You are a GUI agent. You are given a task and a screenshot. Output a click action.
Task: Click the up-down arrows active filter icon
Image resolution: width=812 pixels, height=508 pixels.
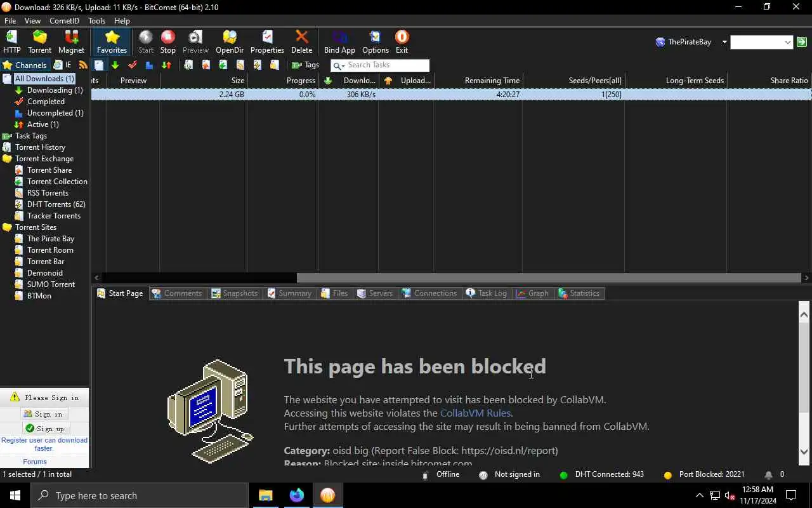pyautogui.click(x=166, y=65)
